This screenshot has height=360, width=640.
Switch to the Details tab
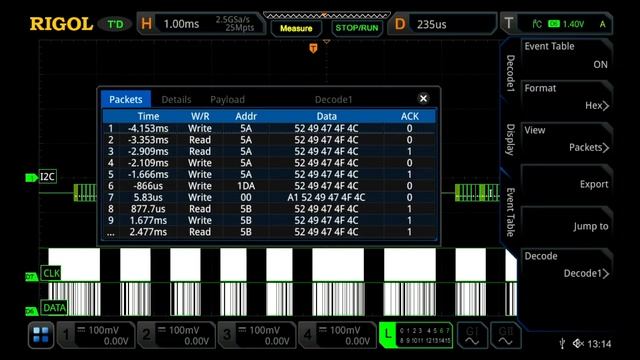tap(176, 100)
